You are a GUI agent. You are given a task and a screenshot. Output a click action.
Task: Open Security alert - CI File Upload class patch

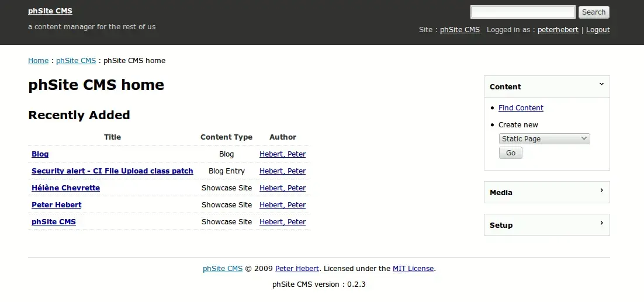tap(112, 171)
